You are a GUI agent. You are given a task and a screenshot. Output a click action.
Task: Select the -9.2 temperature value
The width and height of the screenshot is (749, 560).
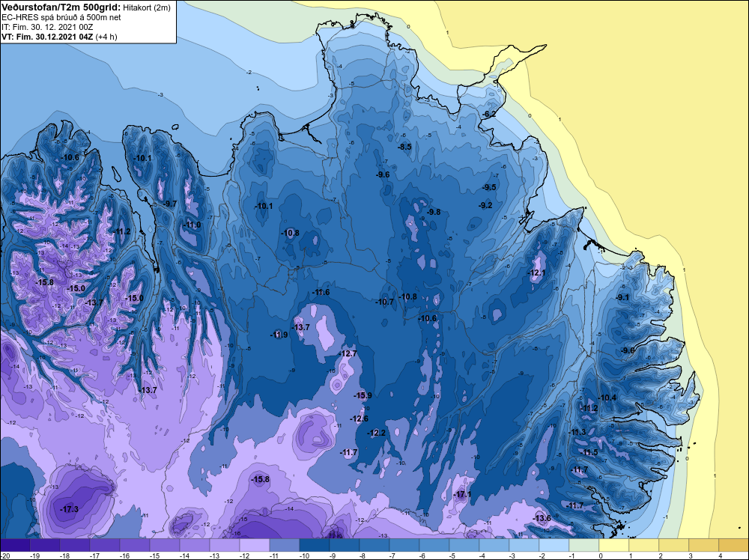tap(485, 206)
